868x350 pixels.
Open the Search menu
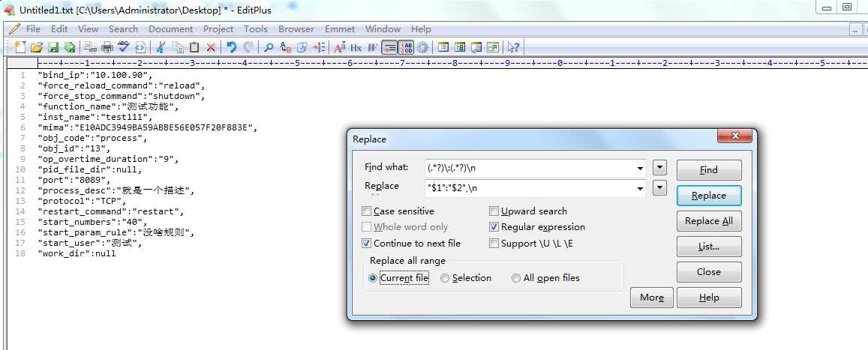[123, 28]
